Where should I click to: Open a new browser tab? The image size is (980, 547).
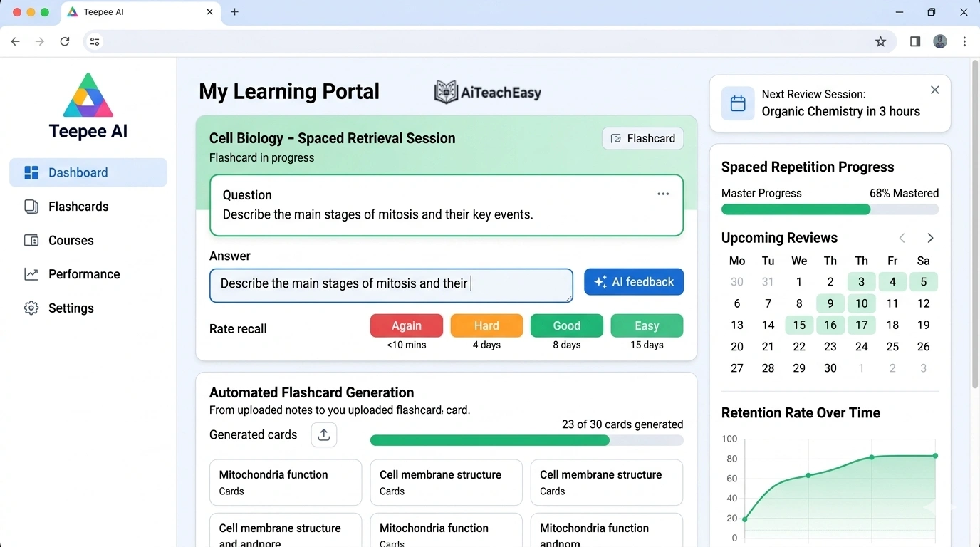pos(234,12)
